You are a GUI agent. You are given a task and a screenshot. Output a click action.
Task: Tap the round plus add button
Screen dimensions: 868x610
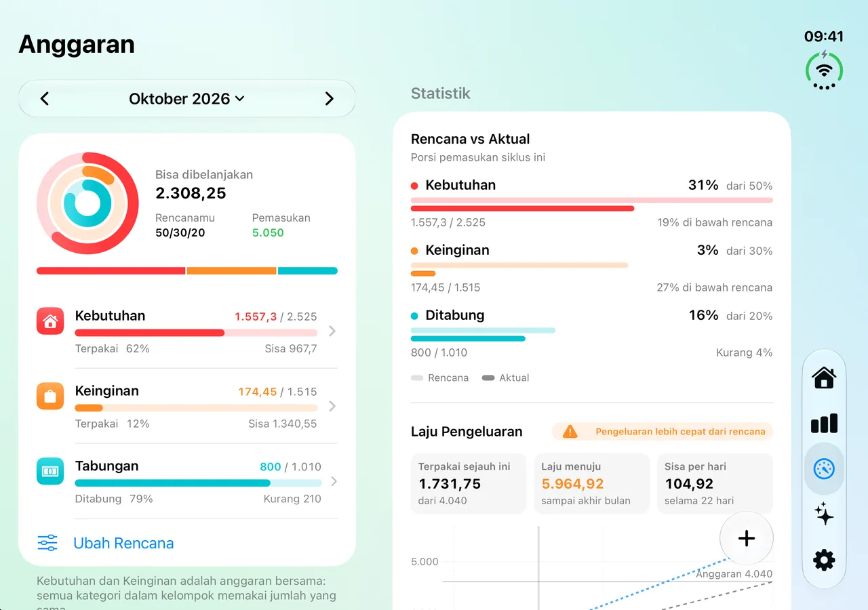click(747, 539)
